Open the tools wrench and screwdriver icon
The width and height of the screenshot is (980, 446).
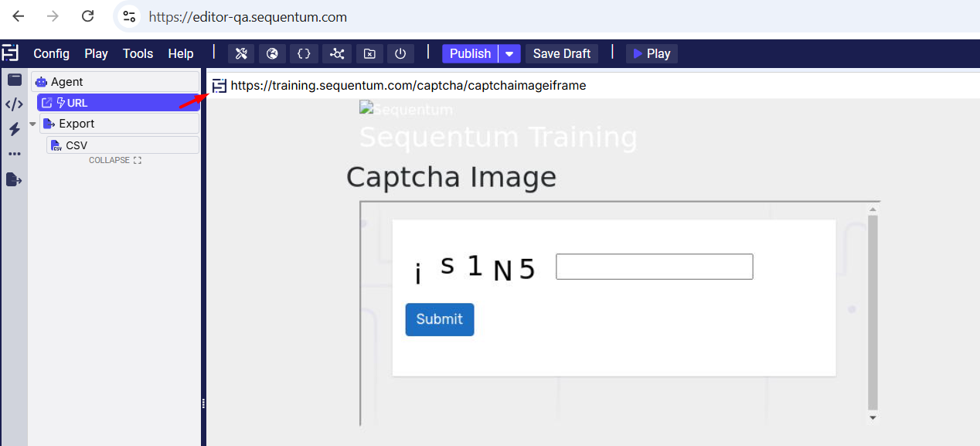pos(241,53)
